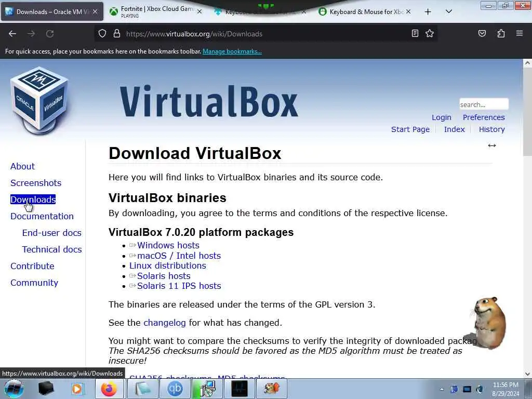The width and height of the screenshot is (532, 399).
Task: Toggle reader view icon in the address bar
Action: (415, 33)
